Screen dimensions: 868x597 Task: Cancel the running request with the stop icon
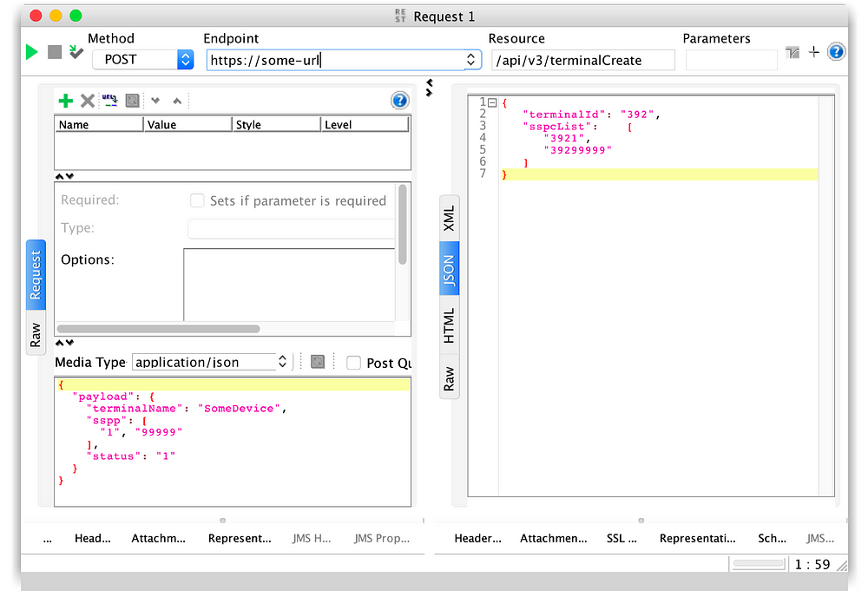pos(54,53)
